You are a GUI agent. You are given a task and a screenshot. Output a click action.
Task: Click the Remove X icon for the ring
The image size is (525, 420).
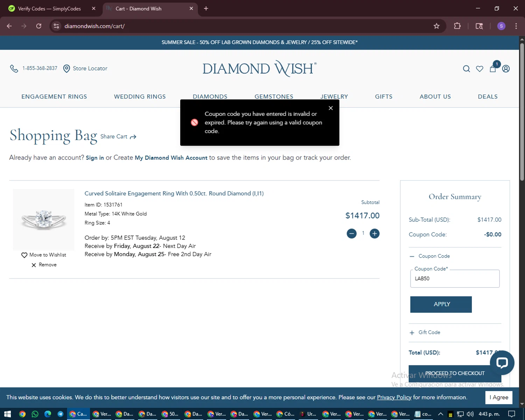coord(34,265)
